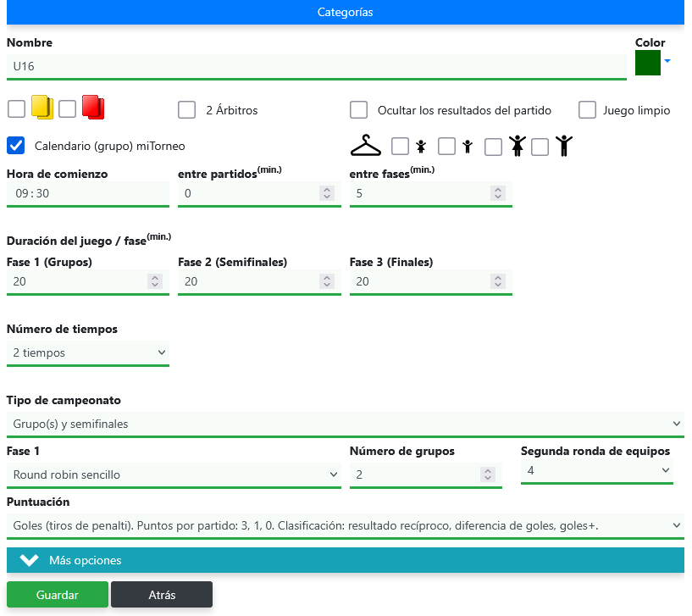Open Segunda ronda de equipos dropdown
This screenshot has height=616, width=692.
pos(597,470)
